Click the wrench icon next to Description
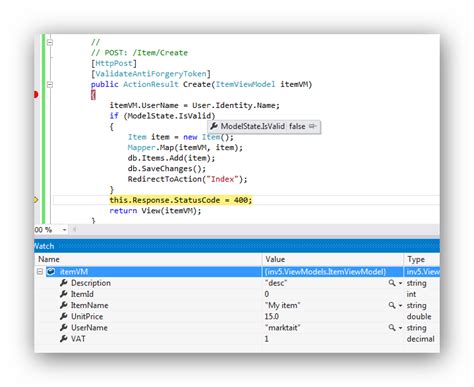474x387 pixels. 64,283
